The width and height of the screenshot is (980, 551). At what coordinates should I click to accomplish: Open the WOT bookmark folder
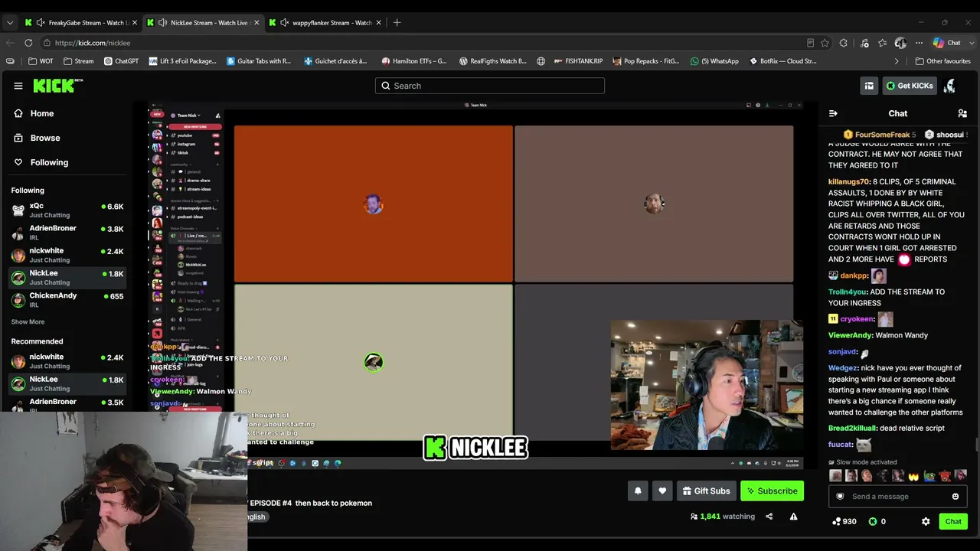[41, 61]
